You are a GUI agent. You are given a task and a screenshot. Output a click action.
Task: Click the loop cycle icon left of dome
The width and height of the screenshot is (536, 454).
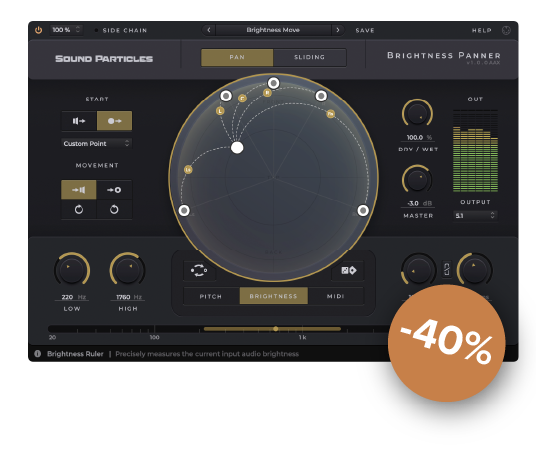pyautogui.click(x=199, y=270)
